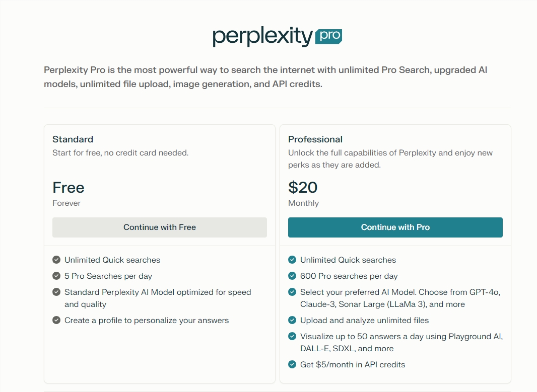Click the Free price text on Standard plan
The width and height of the screenshot is (537, 392).
pos(68,187)
